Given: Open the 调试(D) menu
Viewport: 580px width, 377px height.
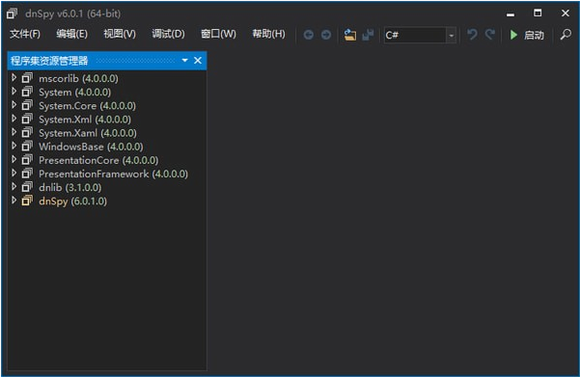Looking at the screenshot, I should click(168, 34).
